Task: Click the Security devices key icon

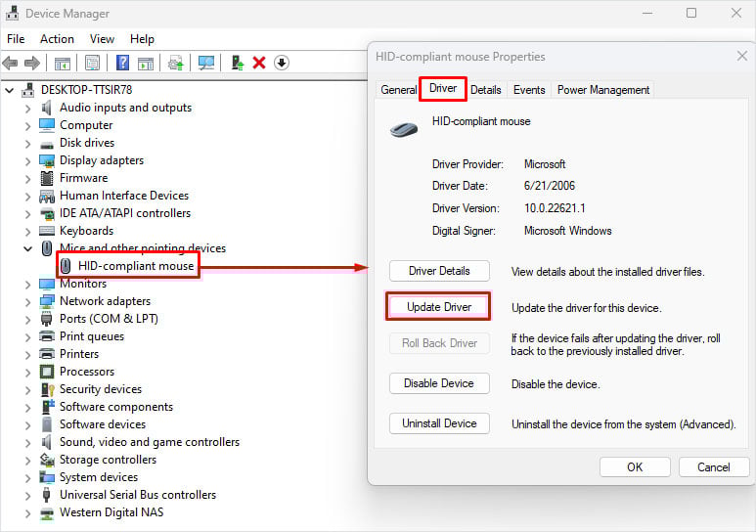Action: (47, 389)
